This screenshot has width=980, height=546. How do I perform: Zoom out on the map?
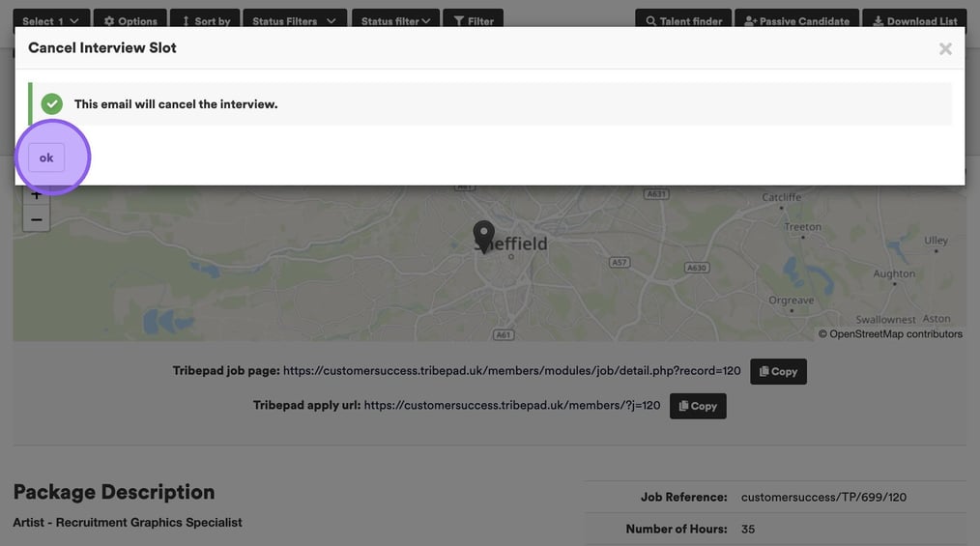click(37, 219)
